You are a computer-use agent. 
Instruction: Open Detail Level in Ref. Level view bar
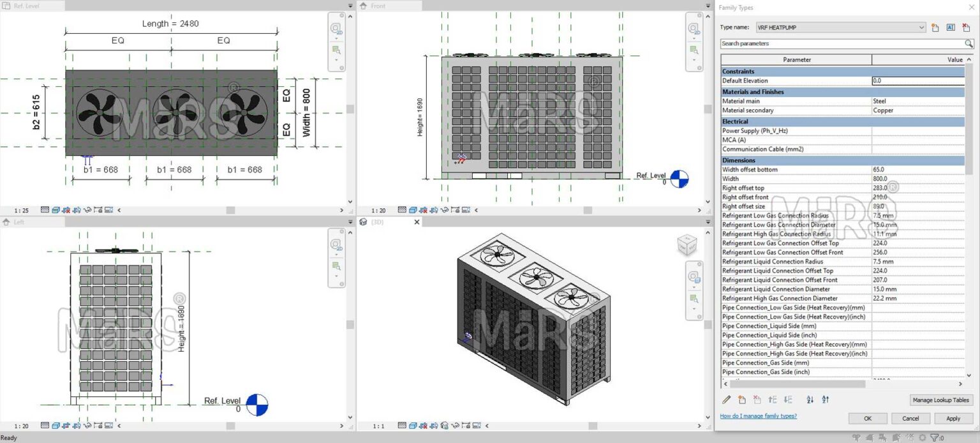pos(45,209)
